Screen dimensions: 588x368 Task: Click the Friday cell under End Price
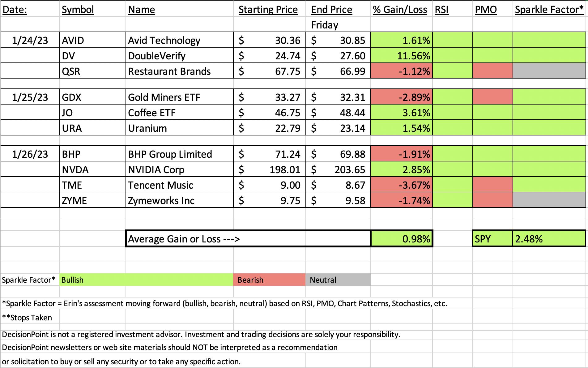point(338,24)
